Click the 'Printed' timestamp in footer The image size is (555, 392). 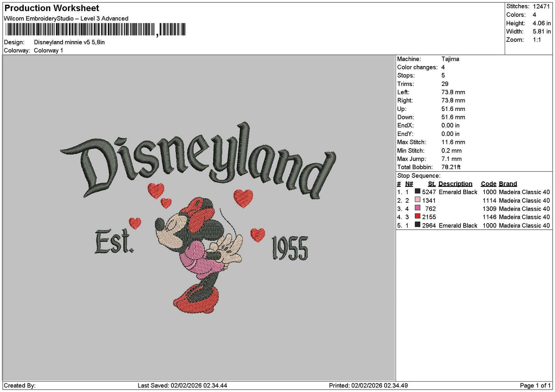tap(368, 385)
